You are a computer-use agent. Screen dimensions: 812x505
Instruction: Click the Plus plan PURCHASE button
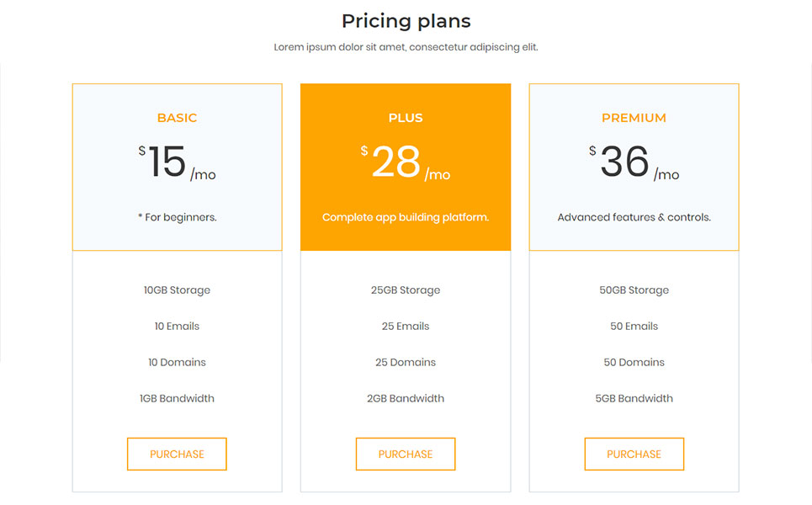406,454
